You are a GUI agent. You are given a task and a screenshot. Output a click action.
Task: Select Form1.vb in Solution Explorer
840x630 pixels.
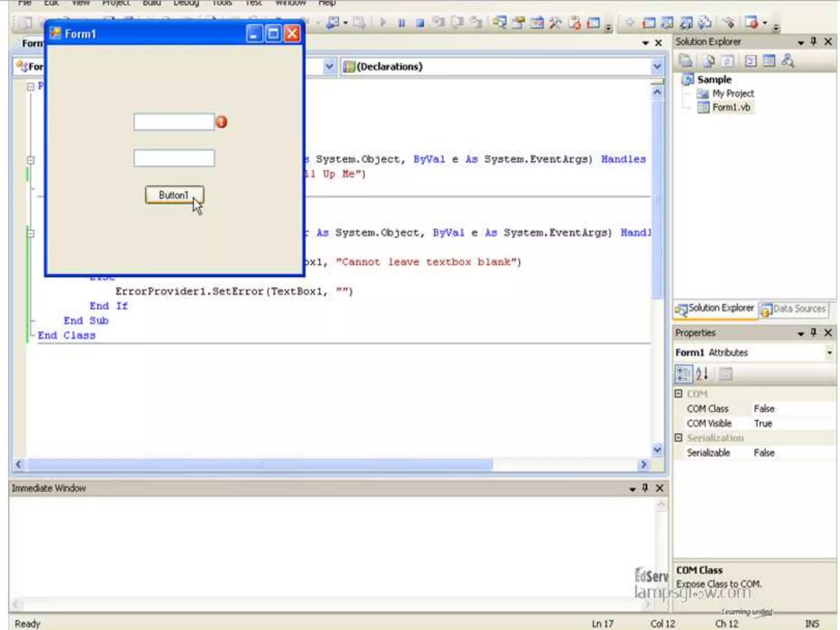click(731, 107)
